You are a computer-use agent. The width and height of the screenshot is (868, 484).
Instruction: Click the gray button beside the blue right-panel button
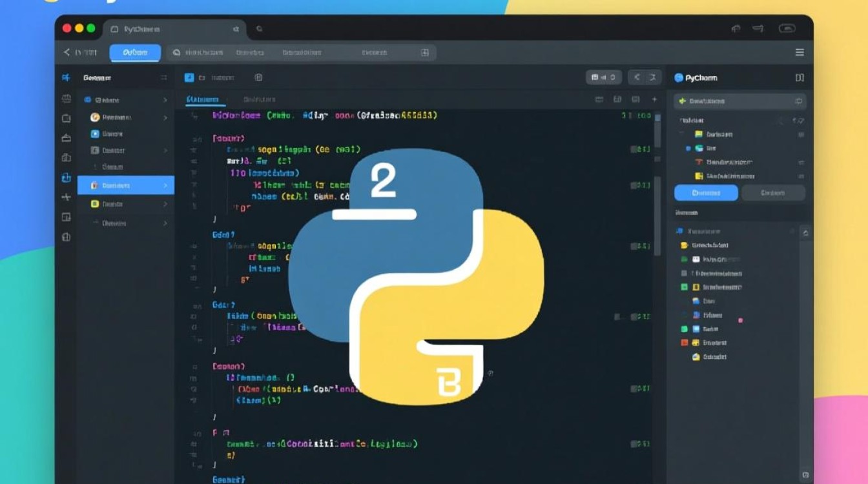coord(772,192)
